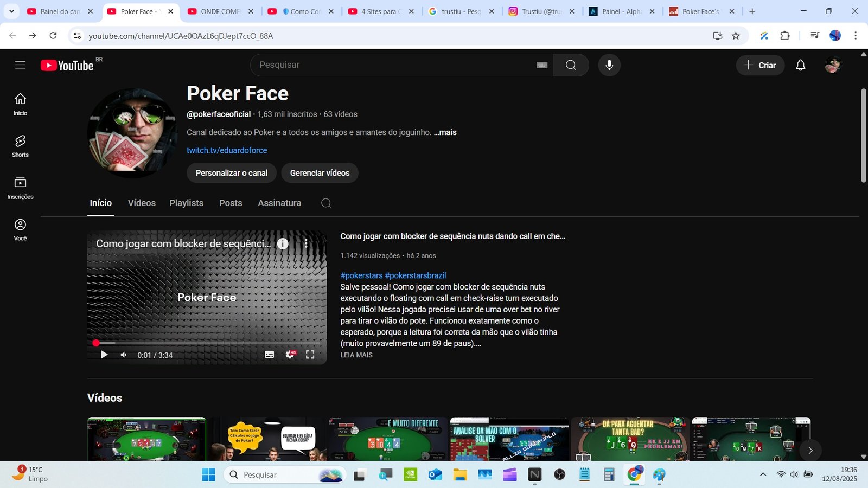Open the Criar create button
The width and height of the screenshot is (868, 488).
pyautogui.click(x=760, y=65)
